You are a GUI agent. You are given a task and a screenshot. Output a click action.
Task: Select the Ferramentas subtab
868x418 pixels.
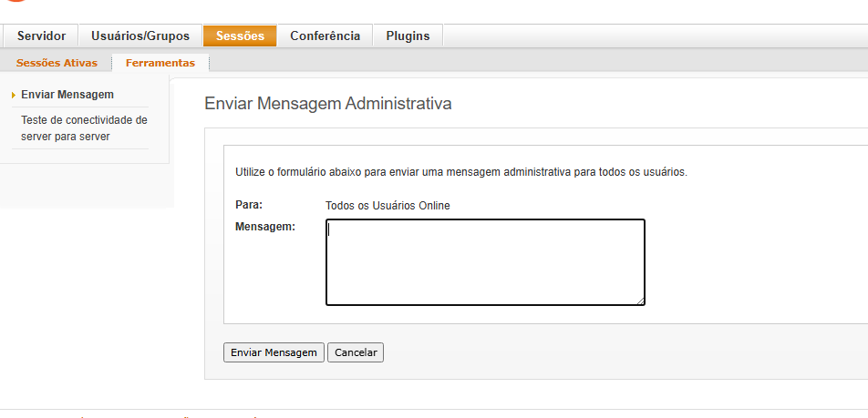coord(160,63)
